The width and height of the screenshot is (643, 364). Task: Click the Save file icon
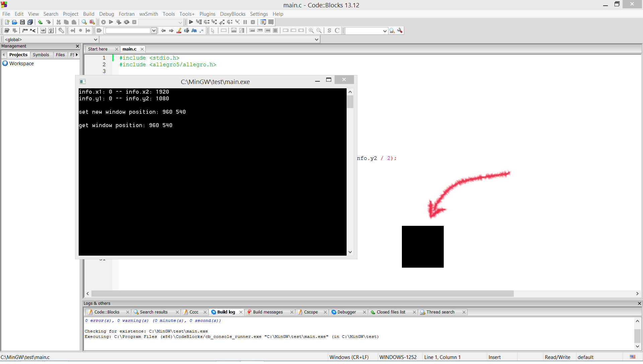(22, 22)
